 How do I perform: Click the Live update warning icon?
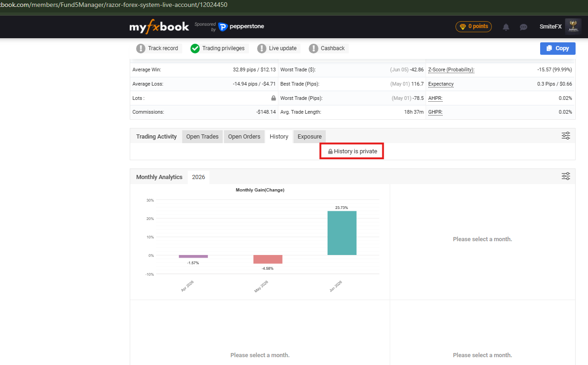click(x=262, y=48)
